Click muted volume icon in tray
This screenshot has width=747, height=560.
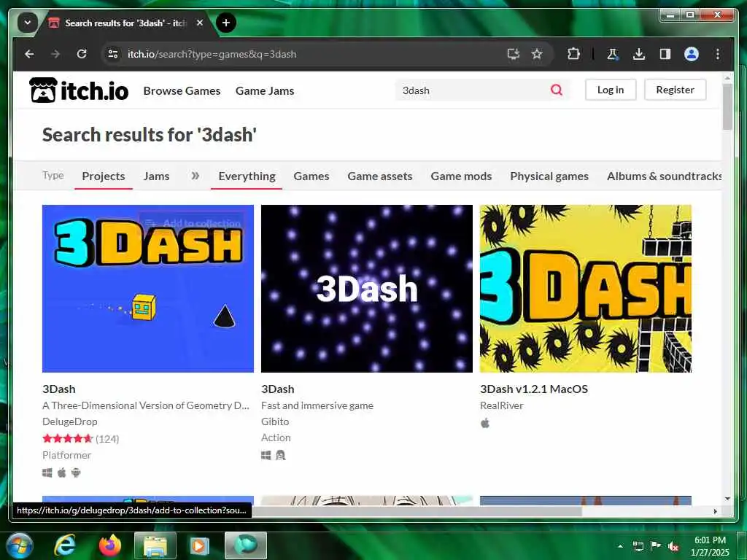673,546
